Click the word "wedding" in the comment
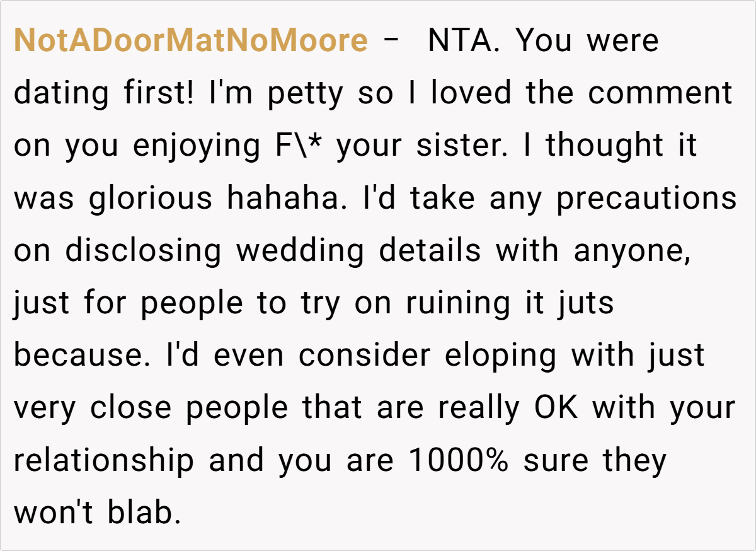 [301, 251]
